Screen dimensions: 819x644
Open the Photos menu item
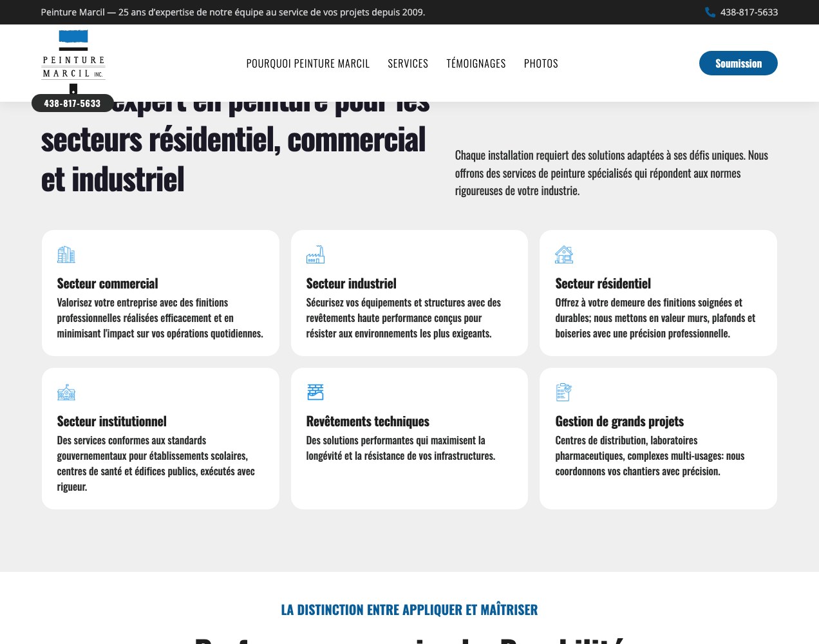(x=541, y=63)
